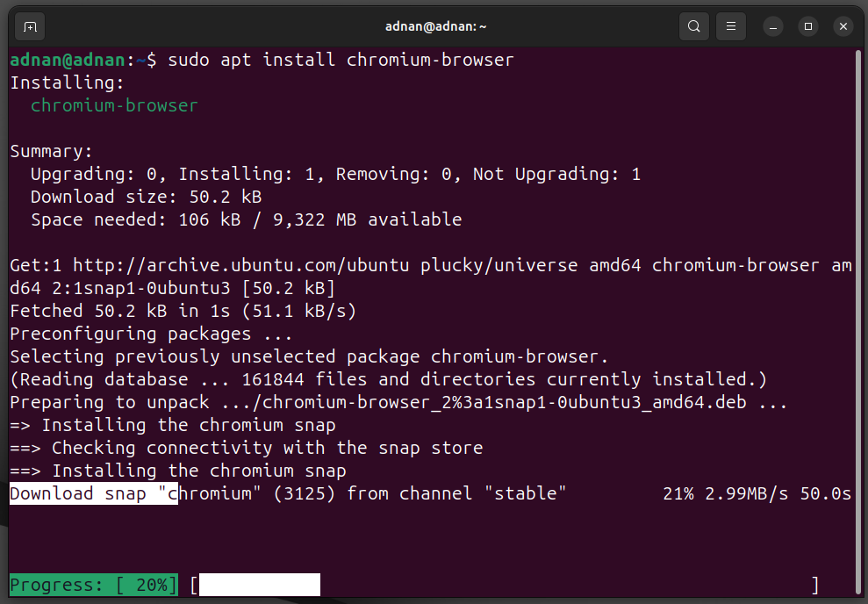
Task: Click the 'Installing:' line
Action: point(67,83)
